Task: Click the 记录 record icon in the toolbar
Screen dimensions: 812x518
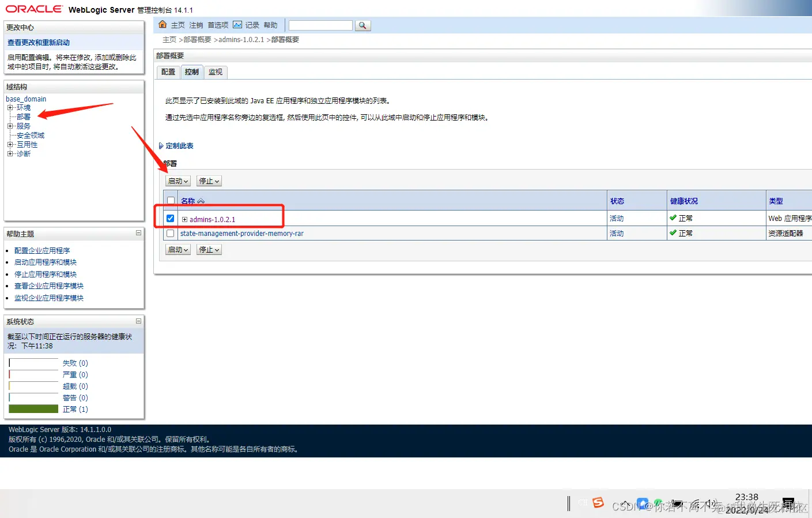Action: click(x=237, y=25)
